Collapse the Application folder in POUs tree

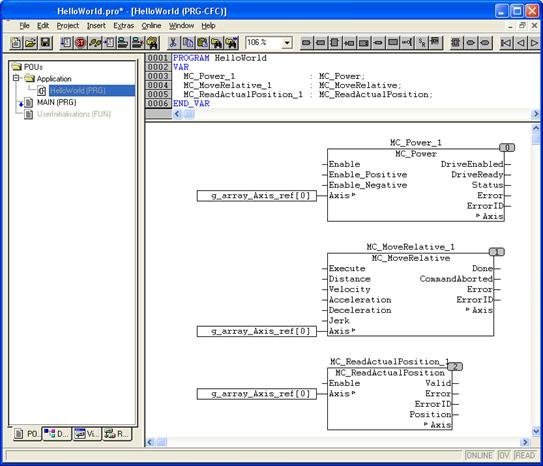[16, 78]
